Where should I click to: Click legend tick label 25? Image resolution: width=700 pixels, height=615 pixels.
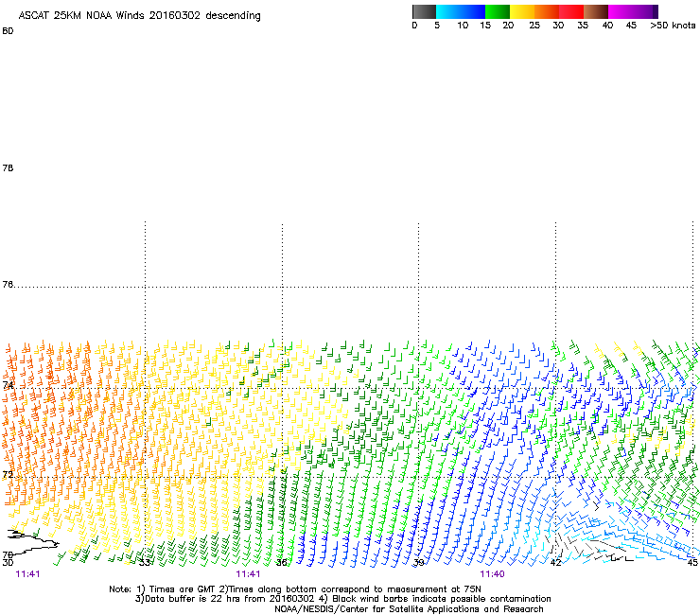click(x=534, y=26)
